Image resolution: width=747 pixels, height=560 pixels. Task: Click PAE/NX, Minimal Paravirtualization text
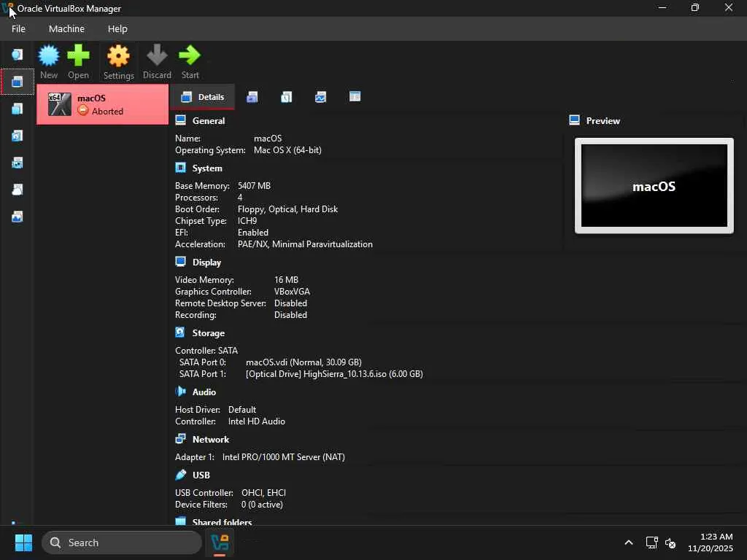click(305, 244)
